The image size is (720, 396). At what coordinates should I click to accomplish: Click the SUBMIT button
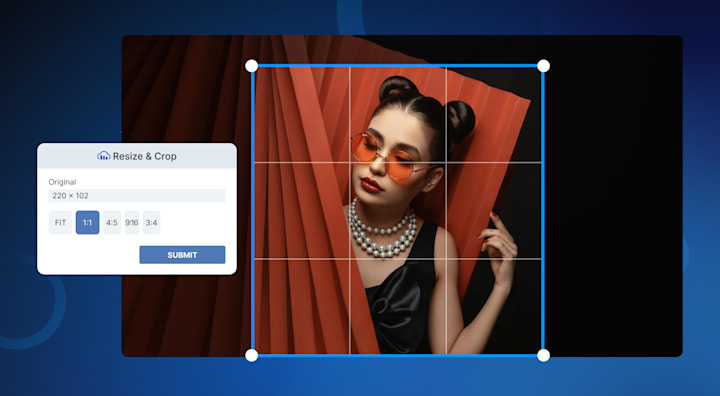point(182,255)
